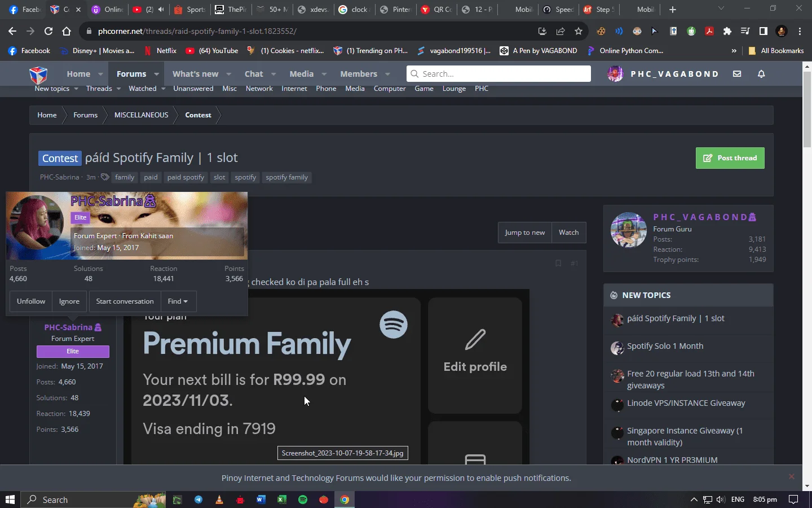Open the Windows Start menu
The width and height of the screenshot is (812, 508).
pos(10,500)
